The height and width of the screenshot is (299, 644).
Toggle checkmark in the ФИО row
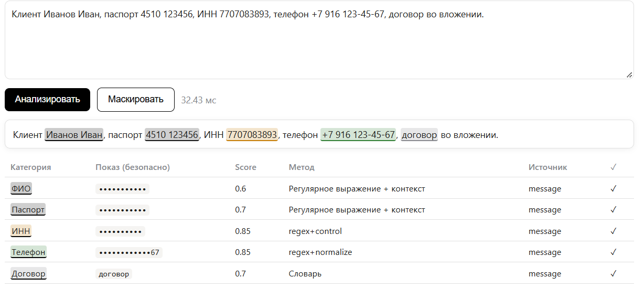[x=614, y=188]
